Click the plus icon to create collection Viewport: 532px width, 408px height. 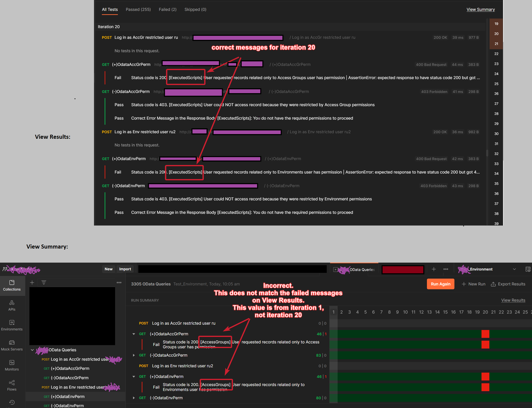coord(32,282)
